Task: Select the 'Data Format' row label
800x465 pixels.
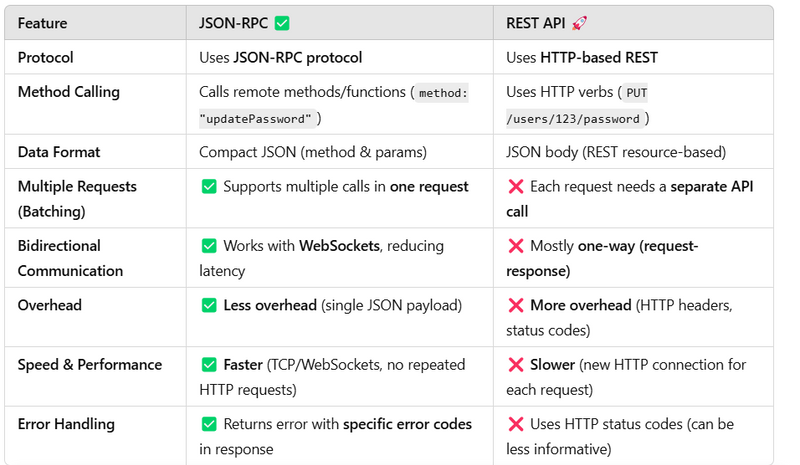Action: point(59,152)
